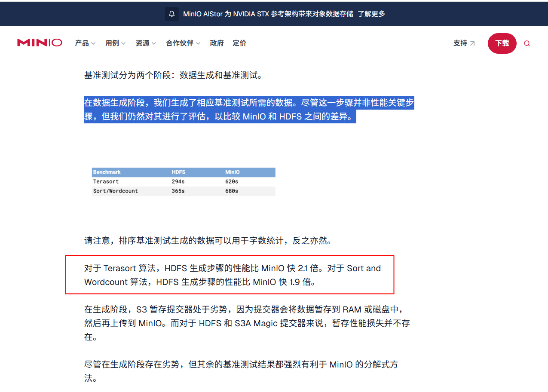Open the 产品 navigation menu

[82, 43]
